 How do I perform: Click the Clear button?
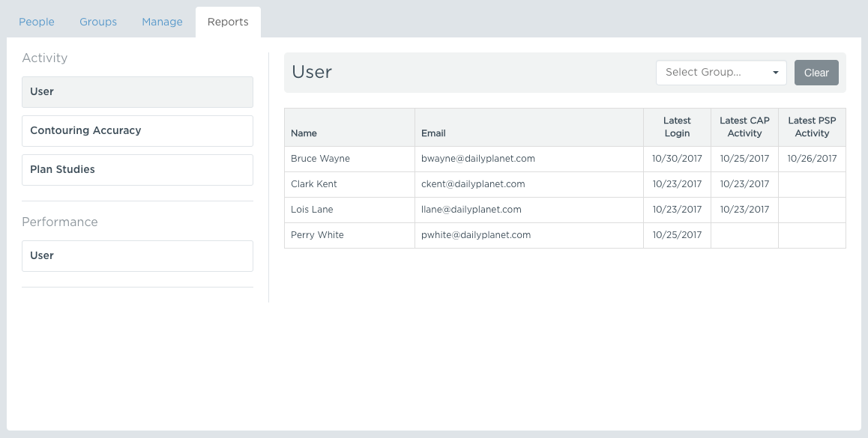[x=816, y=72]
